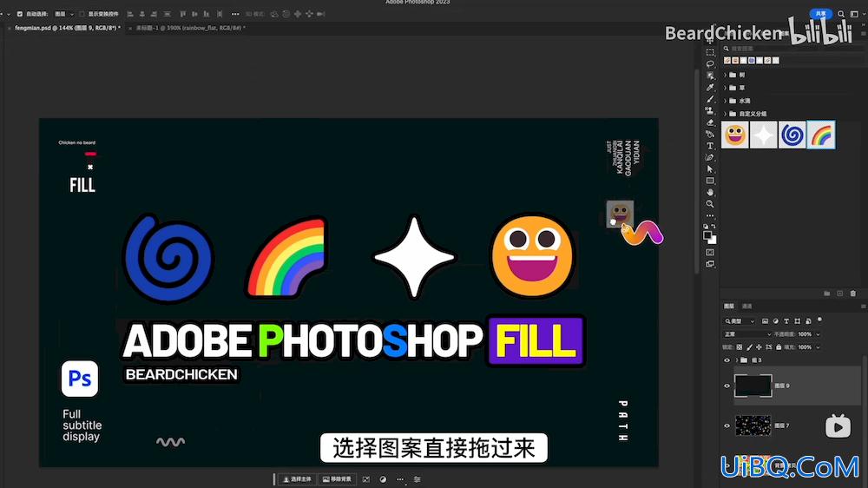
Task: Switch to the rainbow_flat document tab
Action: 190,28
